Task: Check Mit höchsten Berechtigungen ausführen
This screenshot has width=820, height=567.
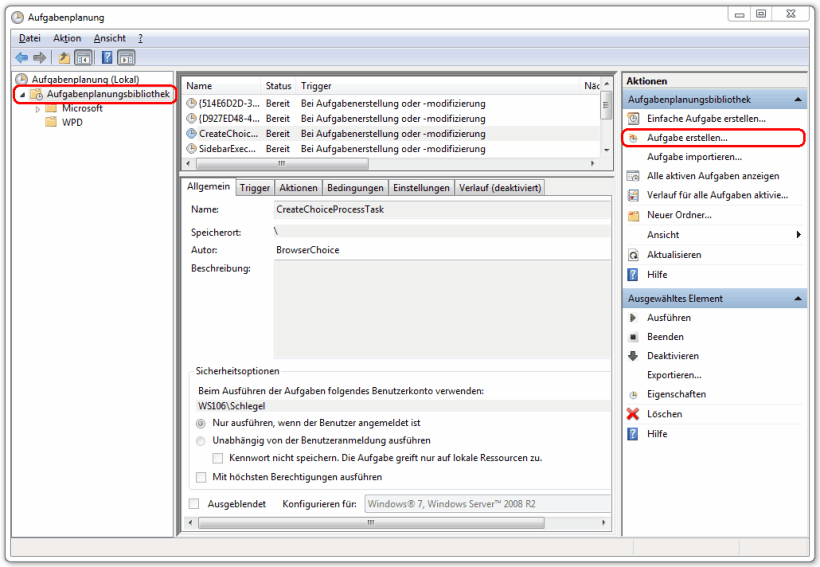Action: (201, 477)
